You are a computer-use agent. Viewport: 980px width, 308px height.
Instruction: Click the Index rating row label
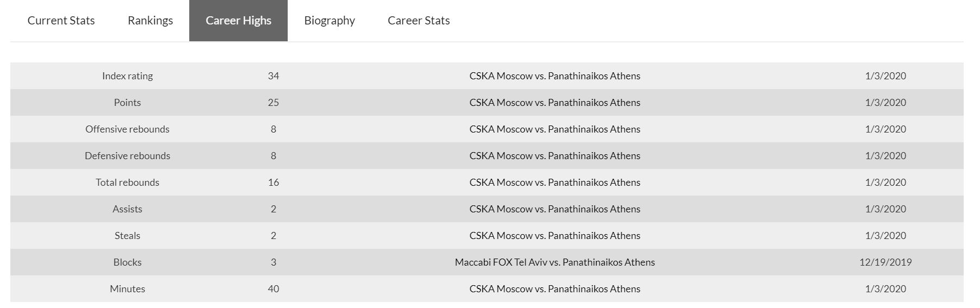pos(127,76)
